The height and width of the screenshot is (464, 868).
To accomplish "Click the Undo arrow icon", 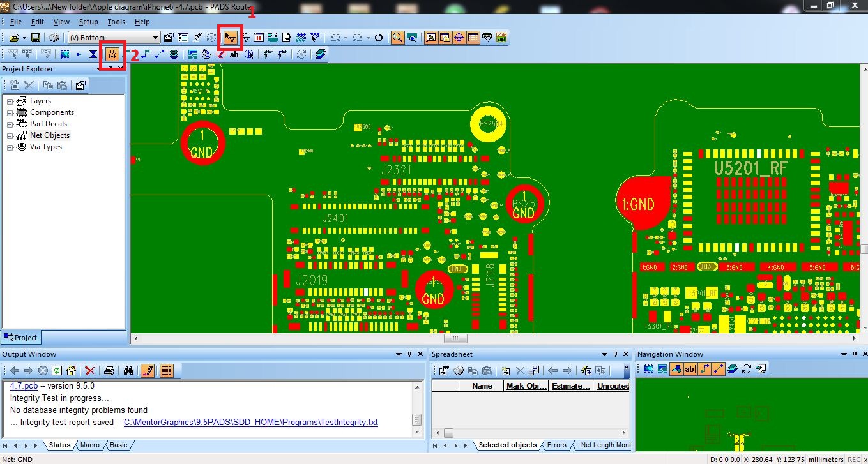I will 335,38.
